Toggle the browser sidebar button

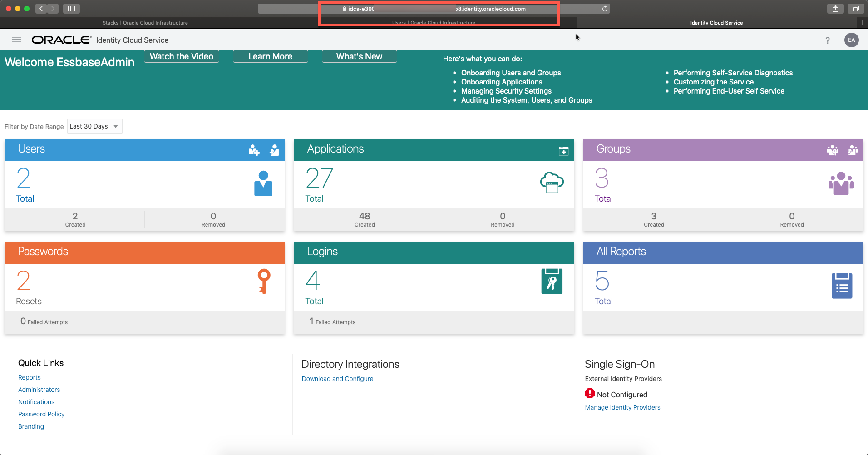(x=71, y=9)
